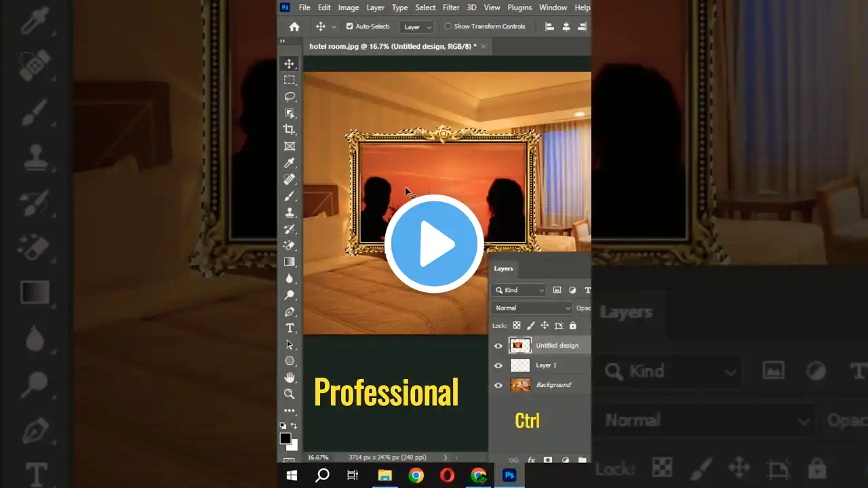Select the Zoom tool

point(290,394)
